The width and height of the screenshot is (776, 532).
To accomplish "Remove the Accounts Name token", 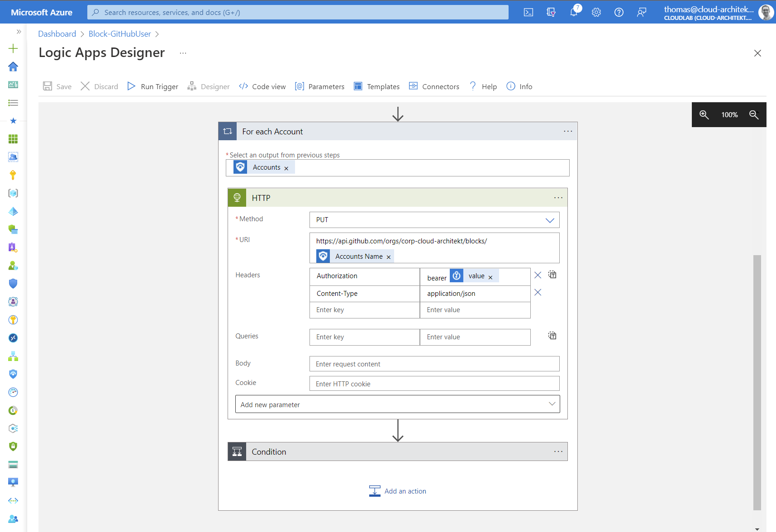I will coord(389,257).
